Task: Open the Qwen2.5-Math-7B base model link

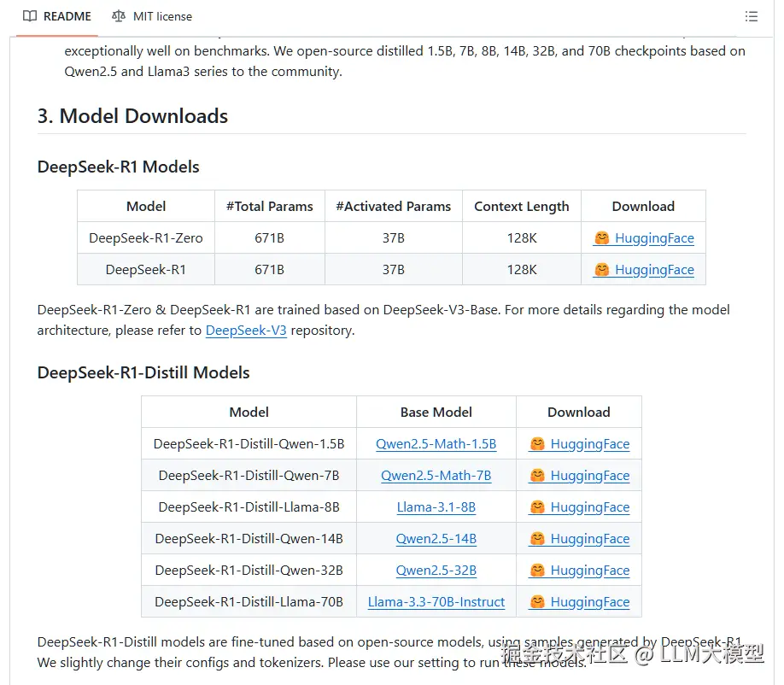Action: coord(436,476)
